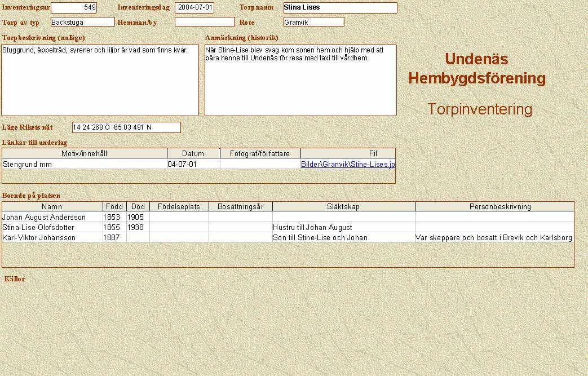The width and height of the screenshot is (588, 376).
Task: Open the Bilder\Granvik\Stine-Lises.jp file link
Action: (347, 164)
